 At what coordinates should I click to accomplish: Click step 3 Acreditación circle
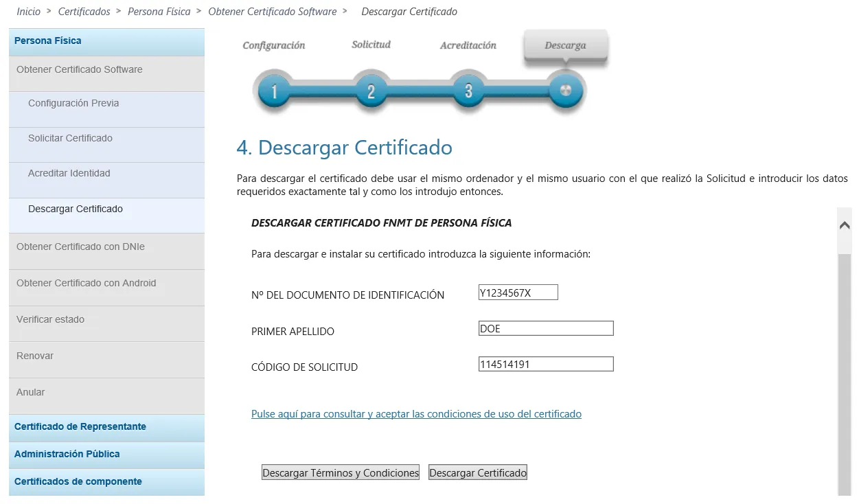click(x=468, y=92)
